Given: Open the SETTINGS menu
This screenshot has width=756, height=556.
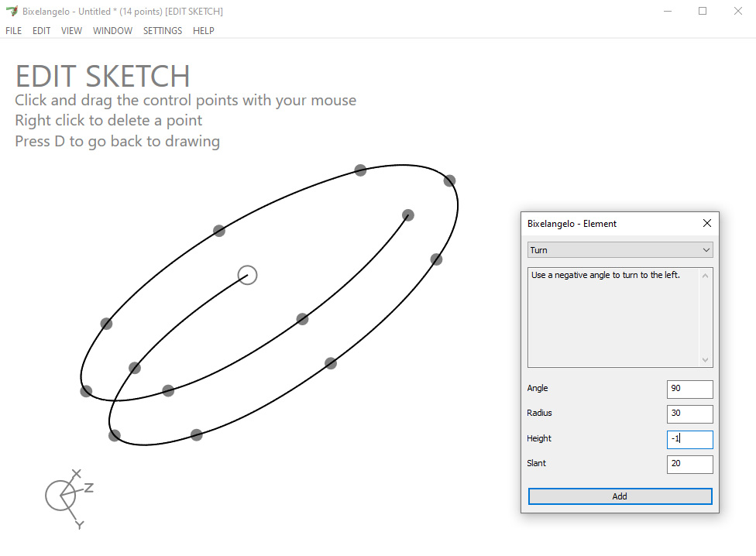Looking at the screenshot, I should [163, 31].
